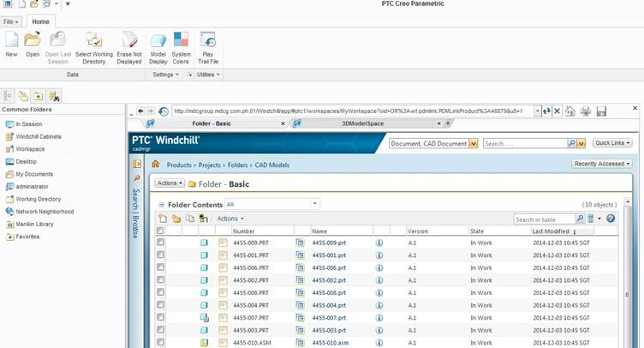Check the box for 4455-004.PRT

160,305
